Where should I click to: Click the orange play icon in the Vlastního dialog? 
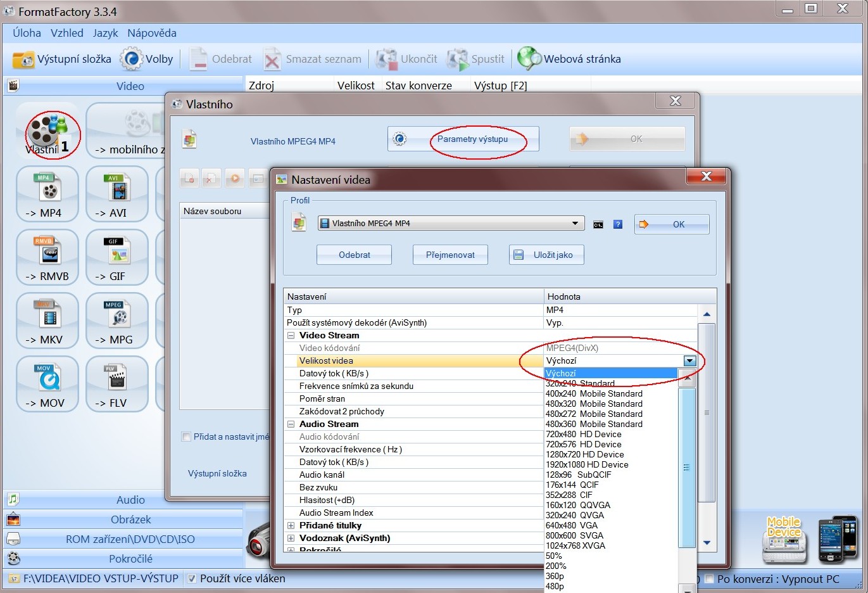(x=235, y=179)
